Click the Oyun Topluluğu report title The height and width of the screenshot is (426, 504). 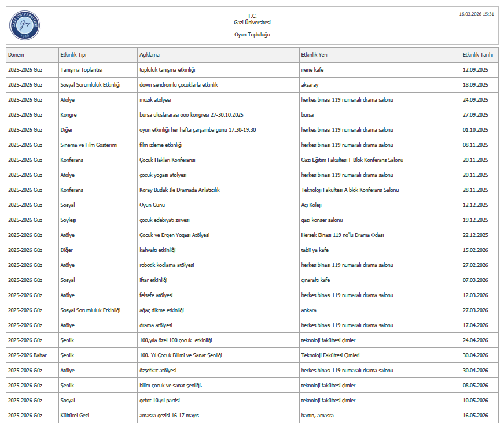click(252, 35)
